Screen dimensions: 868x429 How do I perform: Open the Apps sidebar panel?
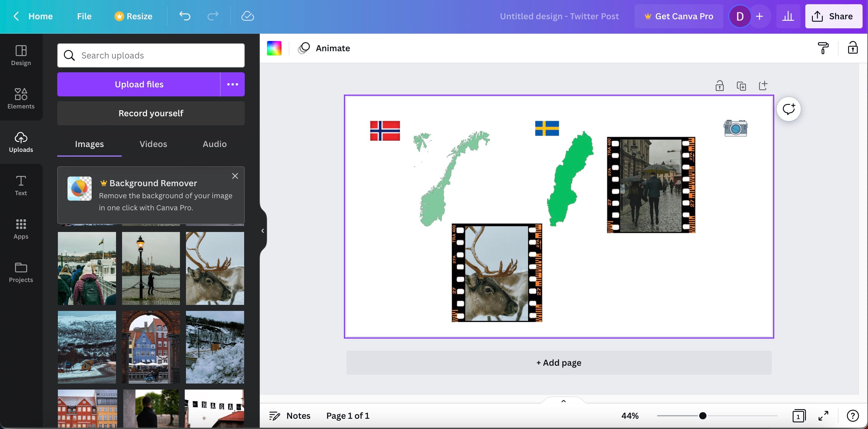click(x=21, y=229)
